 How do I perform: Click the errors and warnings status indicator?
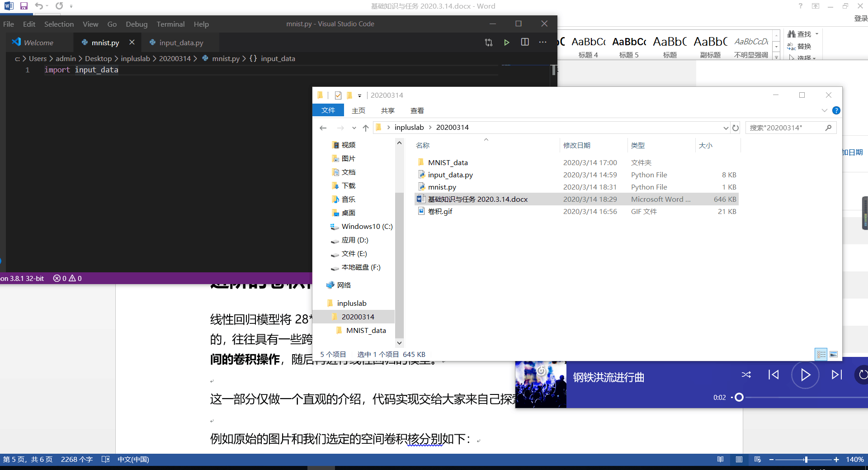[x=67, y=278]
